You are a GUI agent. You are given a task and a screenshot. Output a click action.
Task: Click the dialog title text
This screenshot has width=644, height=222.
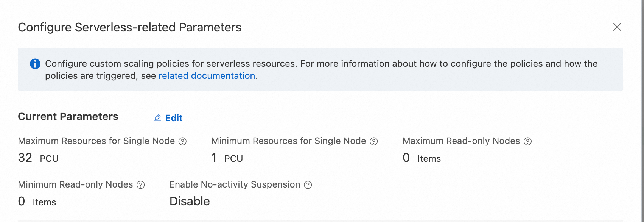tap(129, 27)
